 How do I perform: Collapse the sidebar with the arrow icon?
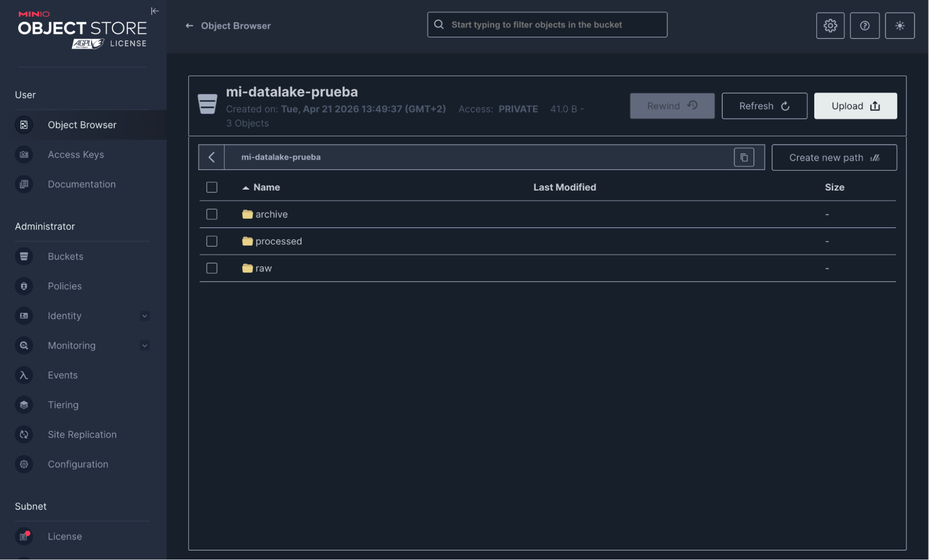tap(155, 11)
